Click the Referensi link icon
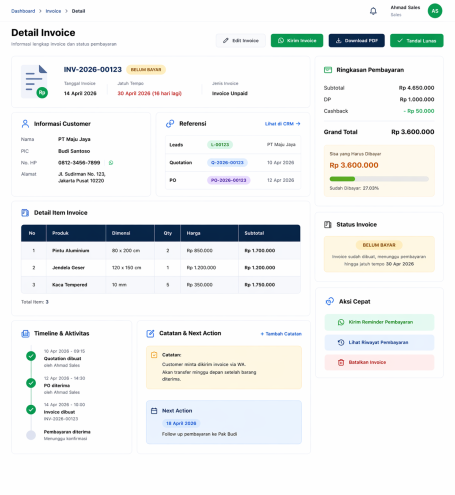Viewport: 455px width, 495px height. click(x=170, y=124)
